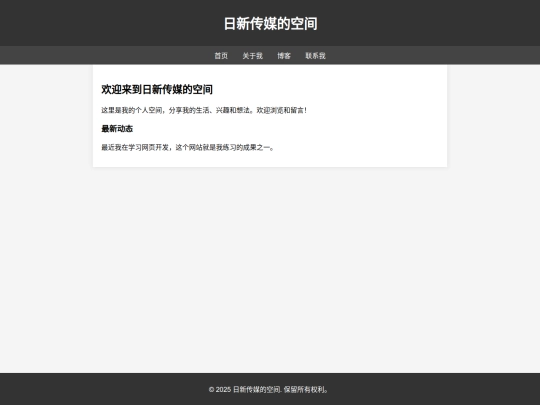Click the 欢迎来到日新传媒的空间 heading
Screen dimensions: 540x405
point(157,90)
